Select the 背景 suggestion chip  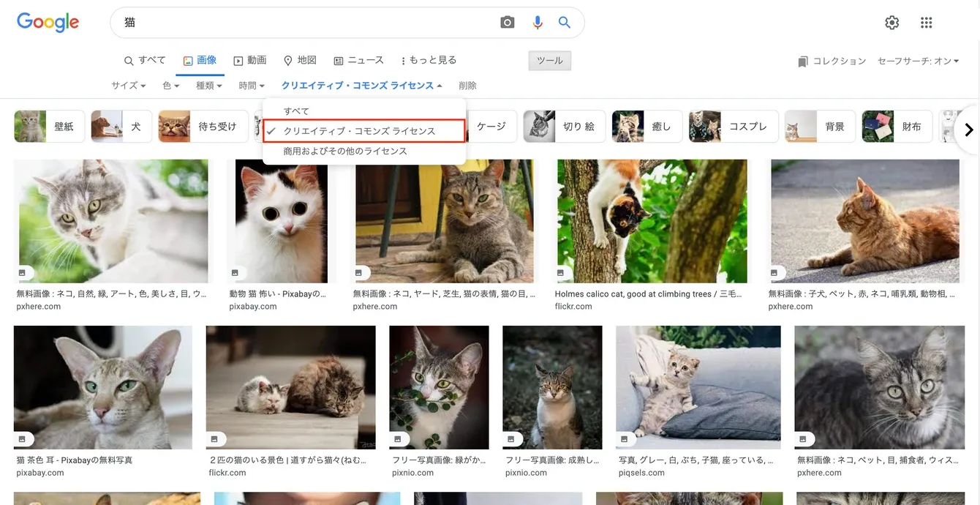tap(821, 127)
